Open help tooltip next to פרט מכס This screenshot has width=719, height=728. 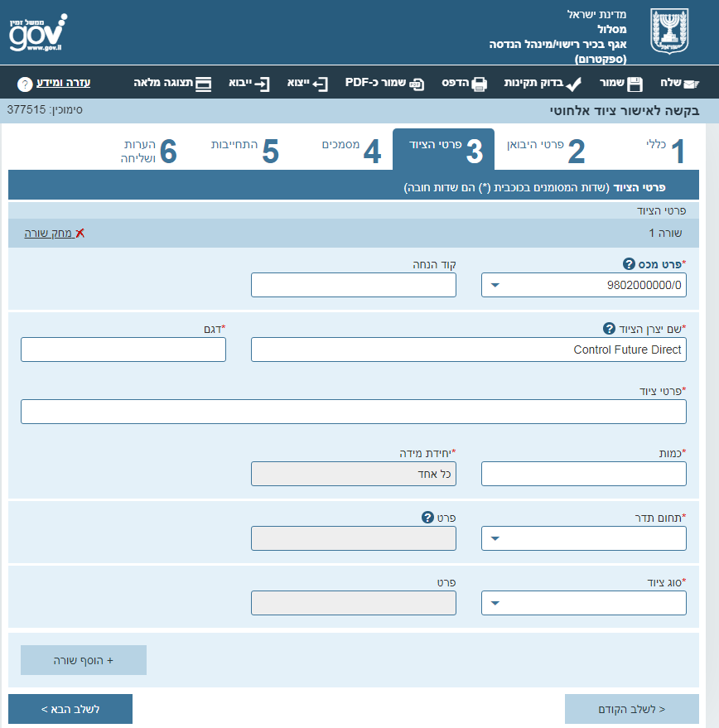(629, 263)
